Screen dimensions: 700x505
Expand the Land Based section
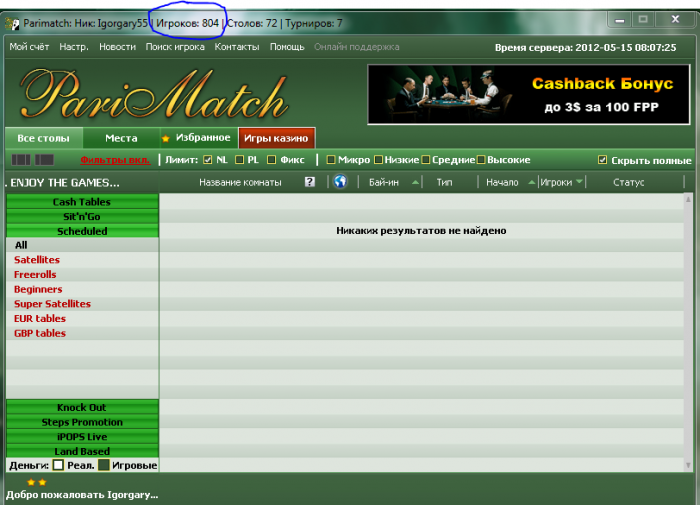[x=82, y=451]
